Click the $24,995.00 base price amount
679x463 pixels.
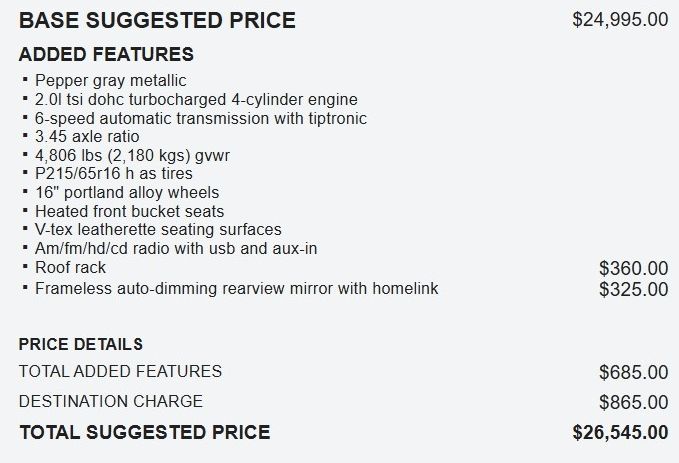click(x=620, y=20)
